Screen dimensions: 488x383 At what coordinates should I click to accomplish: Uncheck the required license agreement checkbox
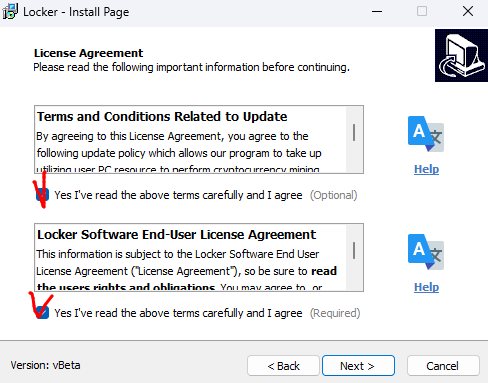(x=43, y=313)
